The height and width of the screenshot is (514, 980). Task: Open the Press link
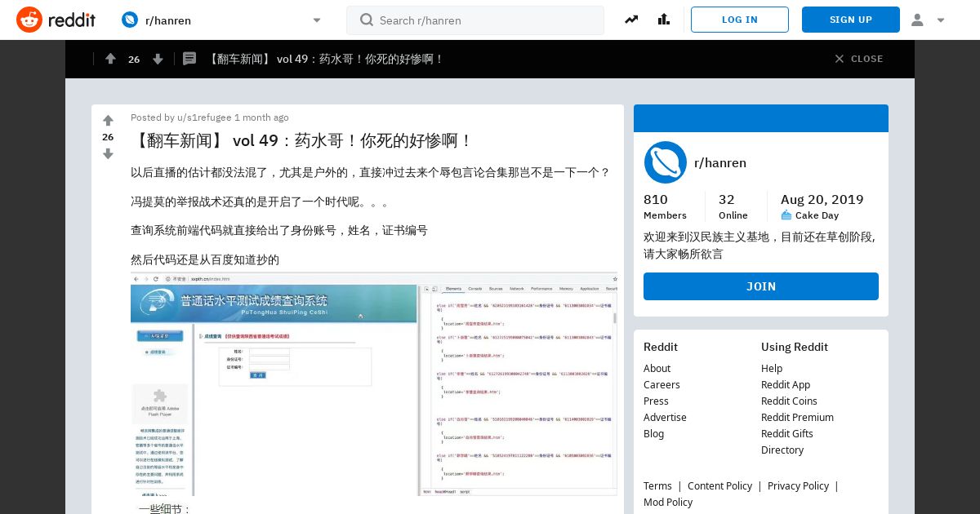[656, 401]
